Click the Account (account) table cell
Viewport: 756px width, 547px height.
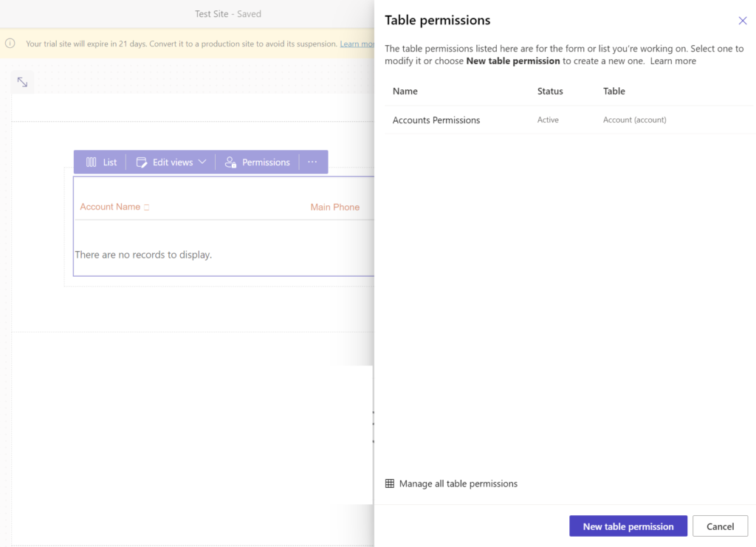[x=634, y=120]
